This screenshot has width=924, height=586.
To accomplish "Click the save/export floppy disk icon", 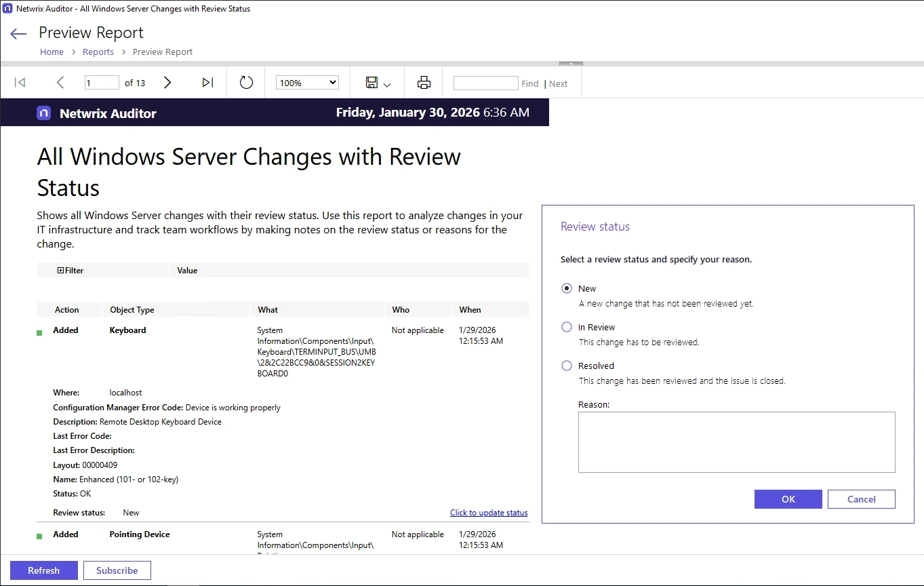I will click(x=372, y=83).
